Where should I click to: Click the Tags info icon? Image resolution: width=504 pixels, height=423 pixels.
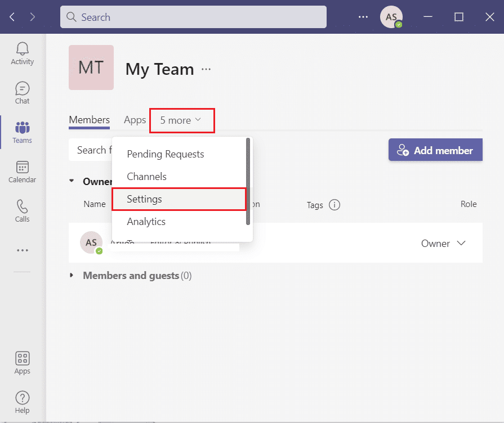click(334, 205)
